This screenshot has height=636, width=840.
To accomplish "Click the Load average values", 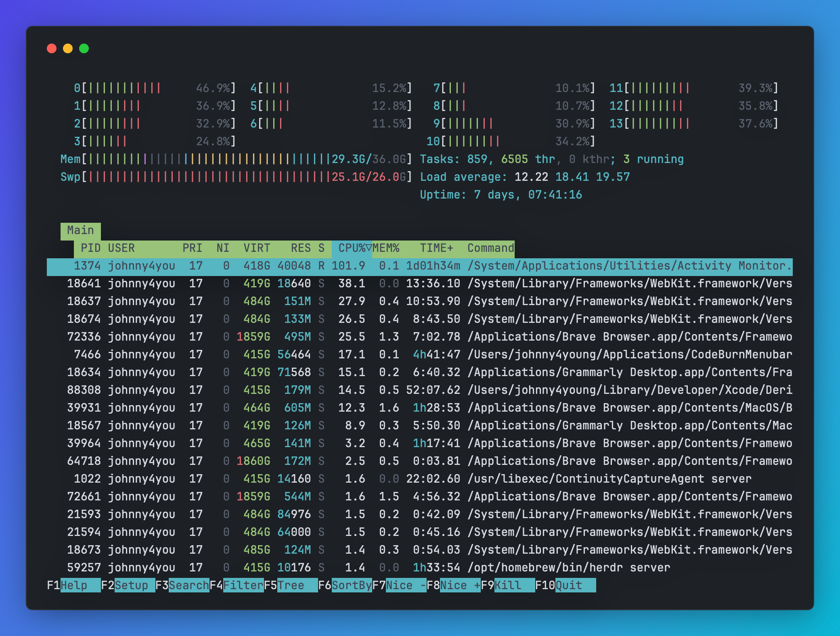I will click(572, 177).
